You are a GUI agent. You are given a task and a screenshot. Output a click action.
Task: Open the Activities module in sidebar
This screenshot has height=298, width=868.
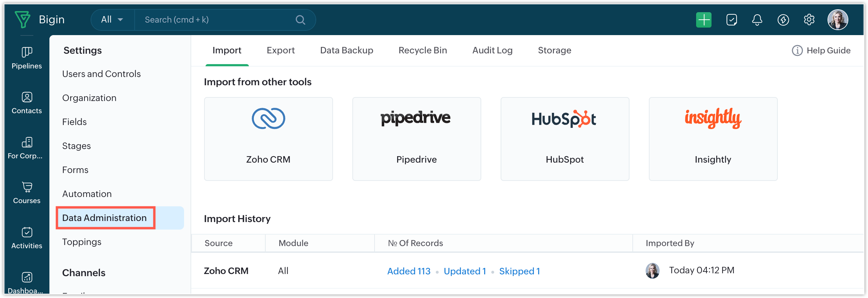click(27, 238)
